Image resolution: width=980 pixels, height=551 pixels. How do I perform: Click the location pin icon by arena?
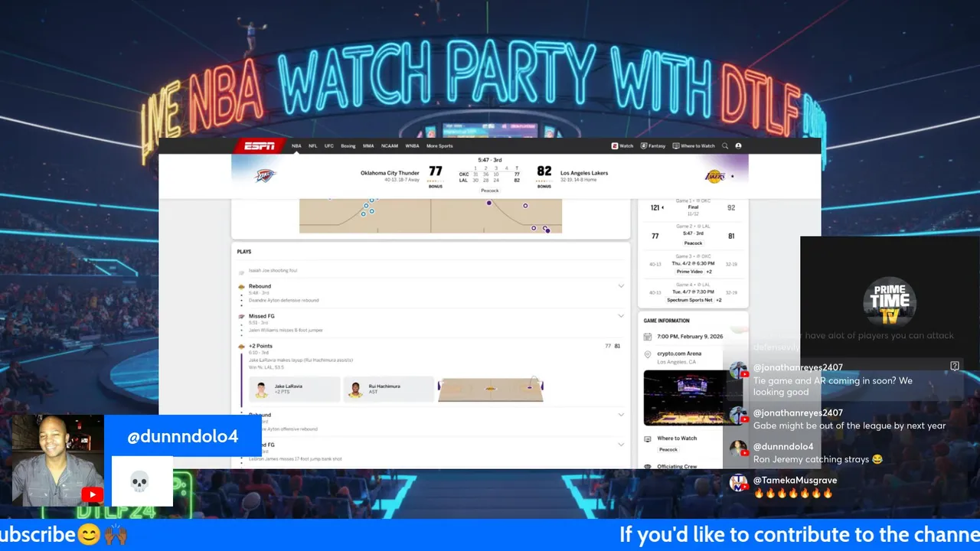coord(648,354)
